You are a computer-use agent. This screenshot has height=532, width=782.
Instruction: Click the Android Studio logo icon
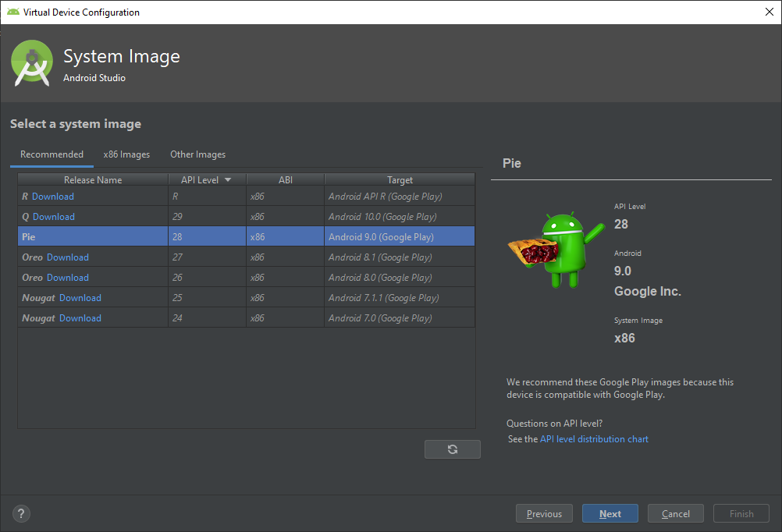pos(32,63)
